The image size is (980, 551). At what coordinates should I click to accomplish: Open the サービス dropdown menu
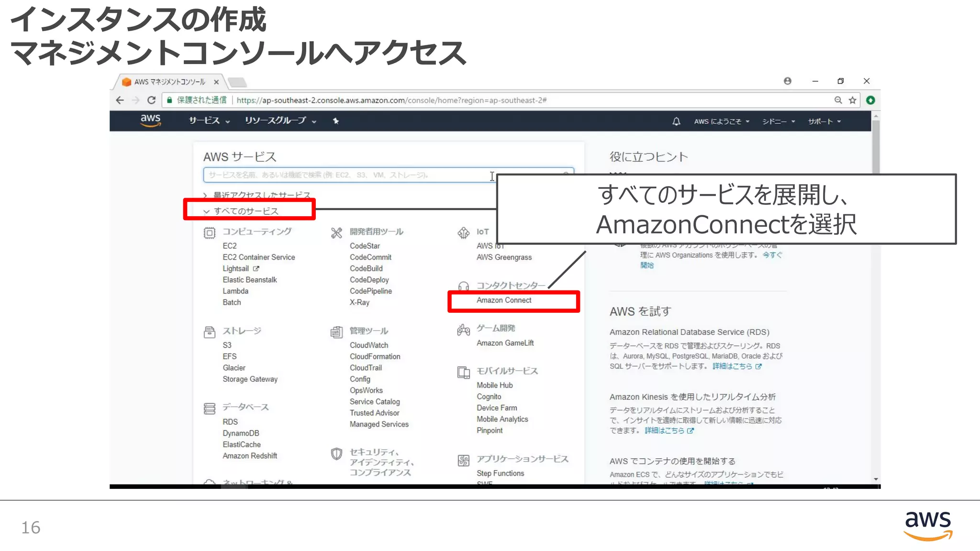(209, 121)
